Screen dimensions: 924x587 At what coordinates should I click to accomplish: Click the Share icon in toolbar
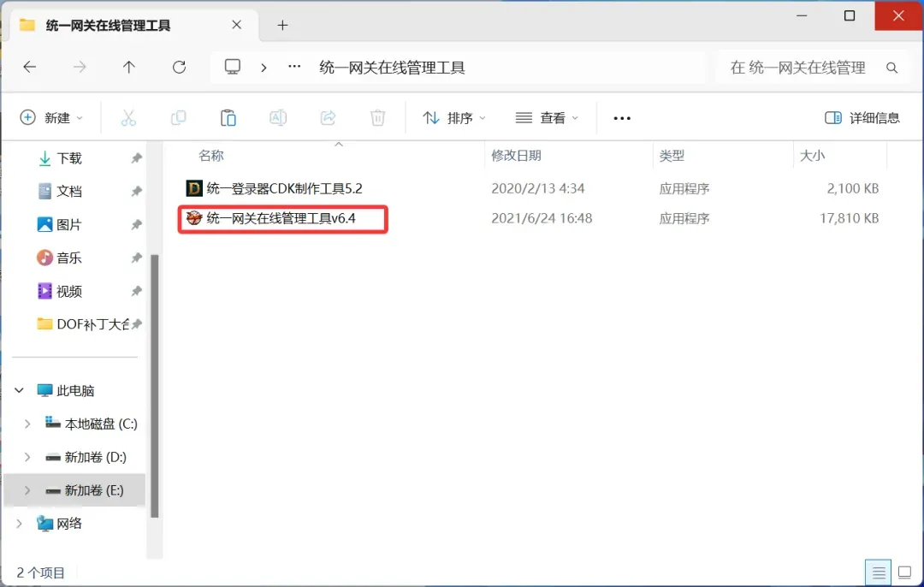click(x=328, y=118)
